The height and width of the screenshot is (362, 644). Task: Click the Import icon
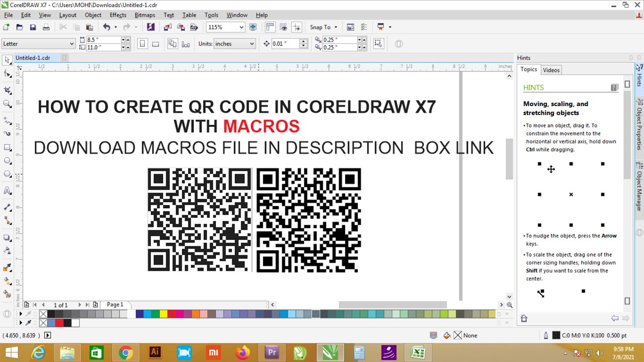pos(168,27)
